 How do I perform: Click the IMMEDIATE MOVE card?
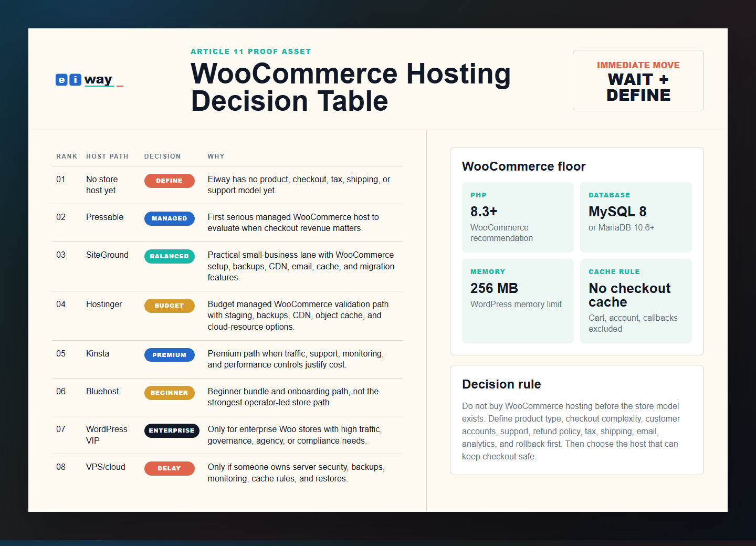[638, 80]
